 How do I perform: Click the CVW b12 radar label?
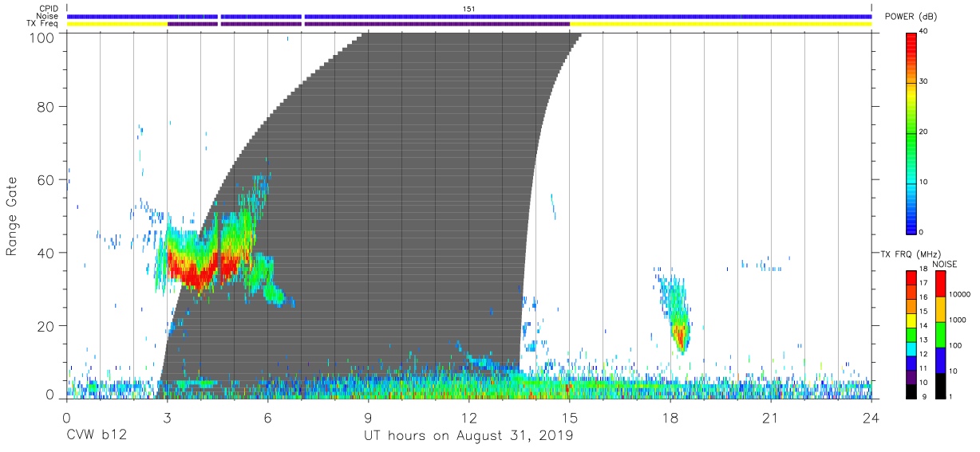[96, 435]
